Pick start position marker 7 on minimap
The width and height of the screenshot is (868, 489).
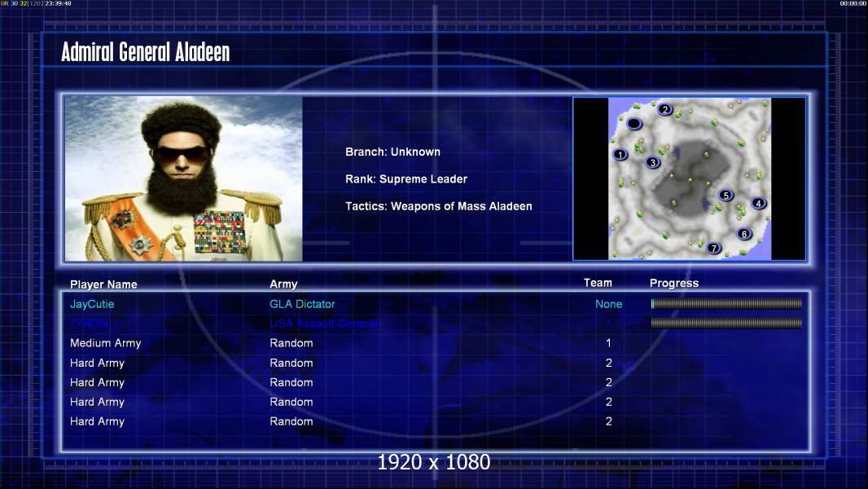[x=714, y=248]
